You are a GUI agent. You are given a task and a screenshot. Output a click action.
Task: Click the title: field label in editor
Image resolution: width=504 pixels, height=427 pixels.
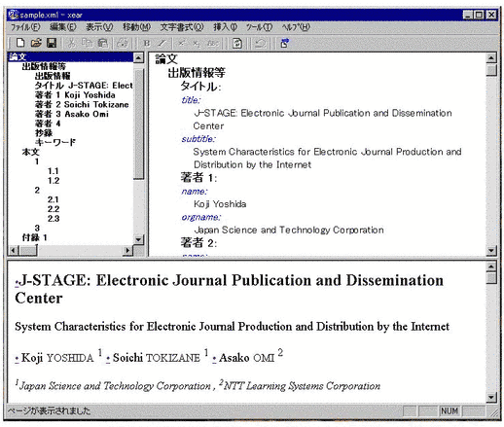(x=192, y=100)
